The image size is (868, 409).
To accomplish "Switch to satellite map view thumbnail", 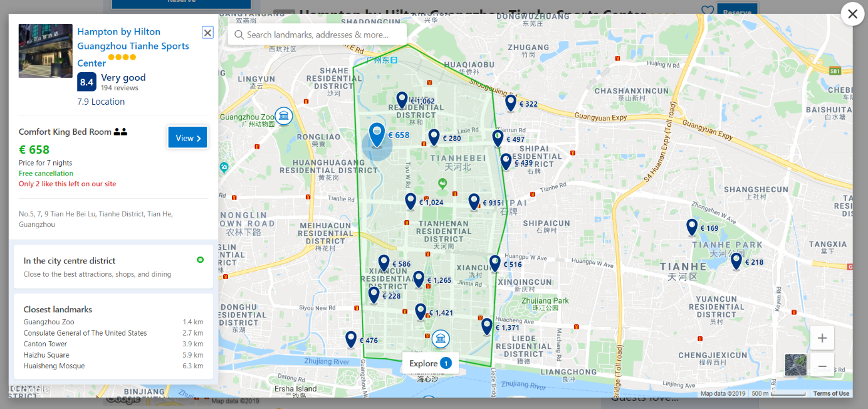I will [795, 364].
